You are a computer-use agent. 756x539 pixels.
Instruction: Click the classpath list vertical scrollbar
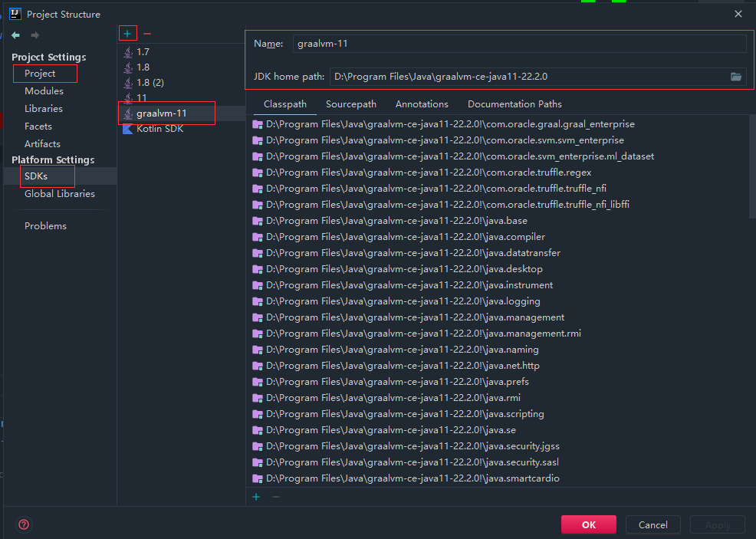tap(752, 166)
